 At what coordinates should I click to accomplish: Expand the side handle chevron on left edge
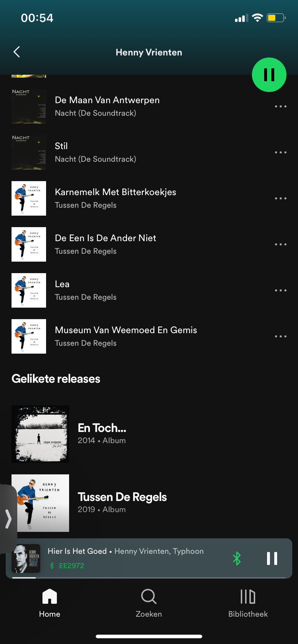pyautogui.click(x=8, y=519)
